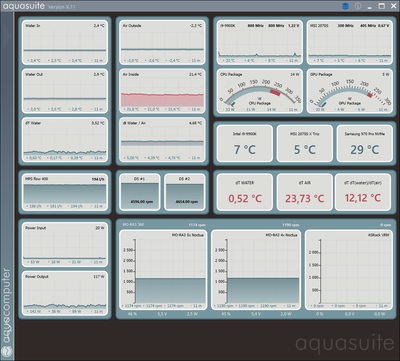
Task: Click the aquacomputer round logo at sidebar bottom
Action: coord(6,352)
